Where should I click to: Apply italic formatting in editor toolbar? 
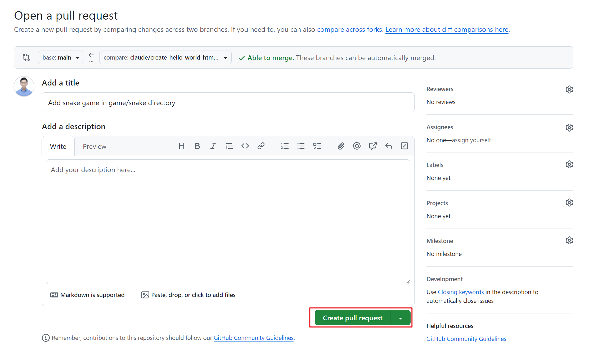[x=213, y=146]
